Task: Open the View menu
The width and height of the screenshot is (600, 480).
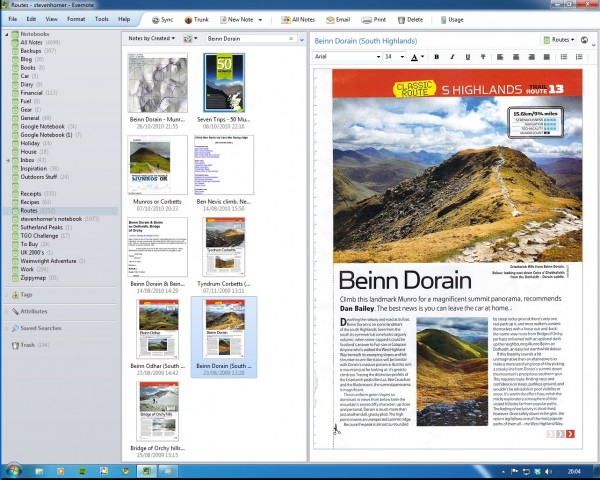Action: point(51,19)
